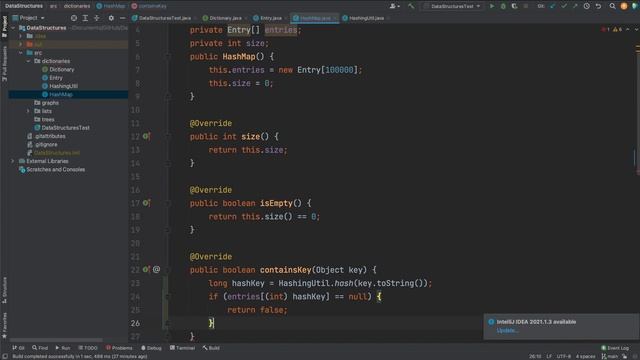Screen dimensions: 640x360
Task: Run with Coverage icon in toolbar
Action: 514,6
